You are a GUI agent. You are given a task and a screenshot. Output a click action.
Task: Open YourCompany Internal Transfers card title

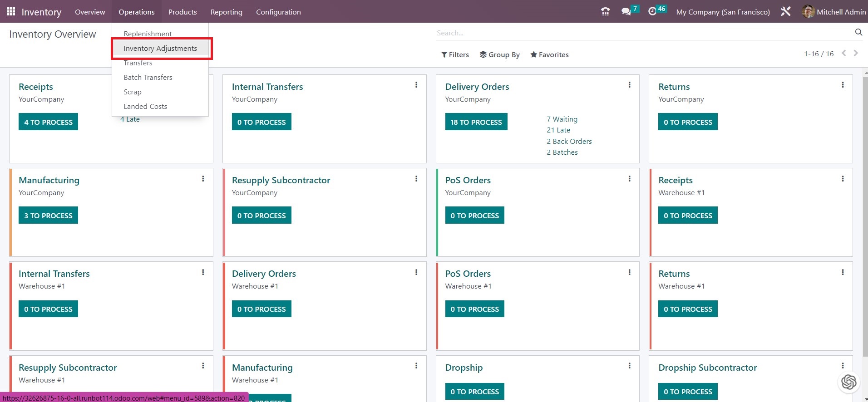pyautogui.click(x=267, y=87)
